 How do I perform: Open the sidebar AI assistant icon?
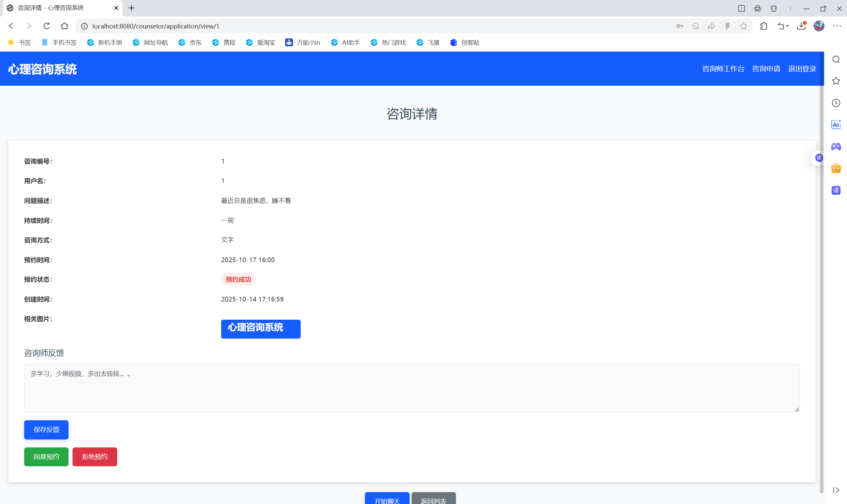pos(836,125)
